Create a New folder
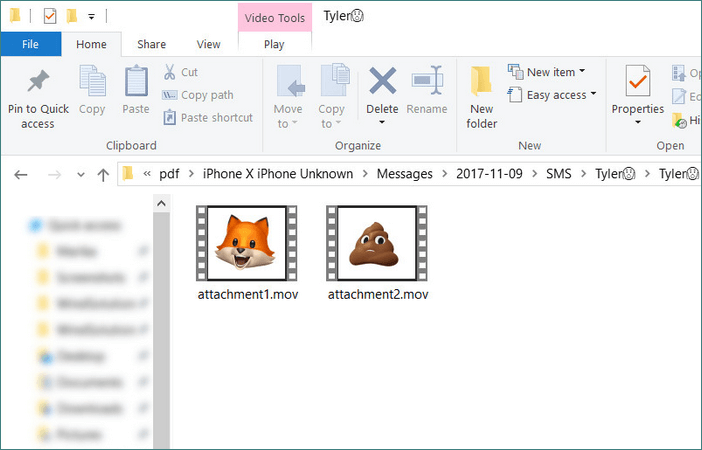The width and height of the screenshot is (702, 450). coord(481,98)
